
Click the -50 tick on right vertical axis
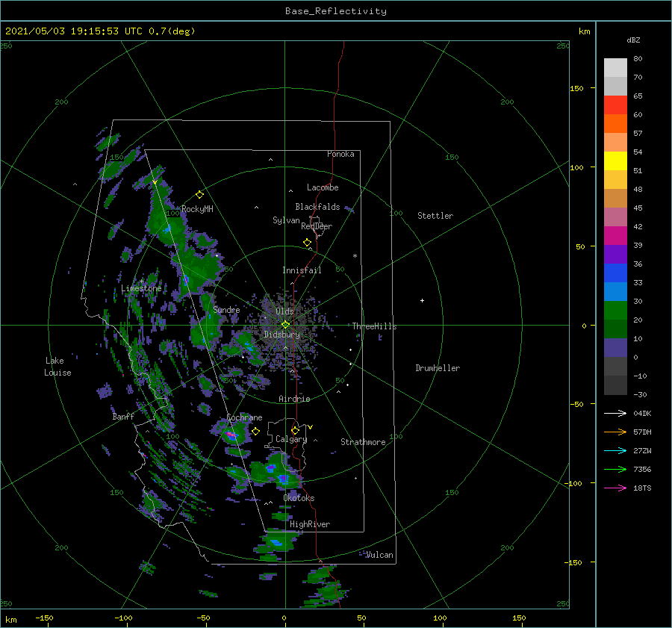(x=576, y=404)
